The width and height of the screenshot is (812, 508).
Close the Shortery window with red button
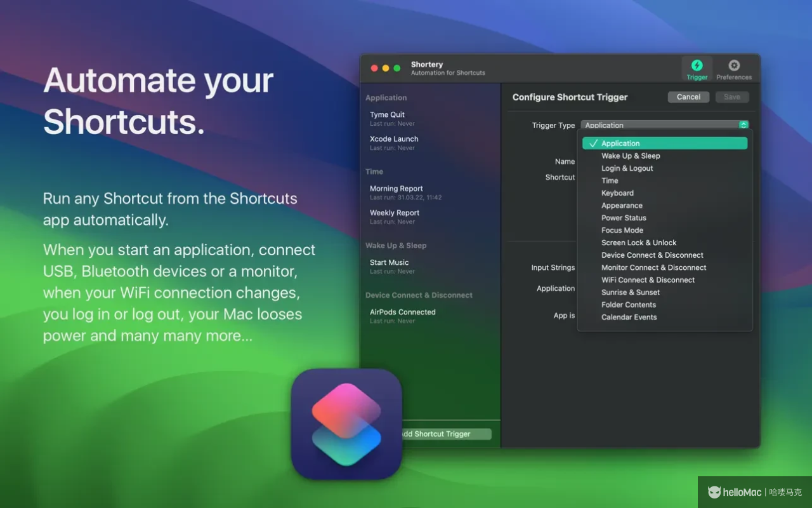[x=374, y=68]
